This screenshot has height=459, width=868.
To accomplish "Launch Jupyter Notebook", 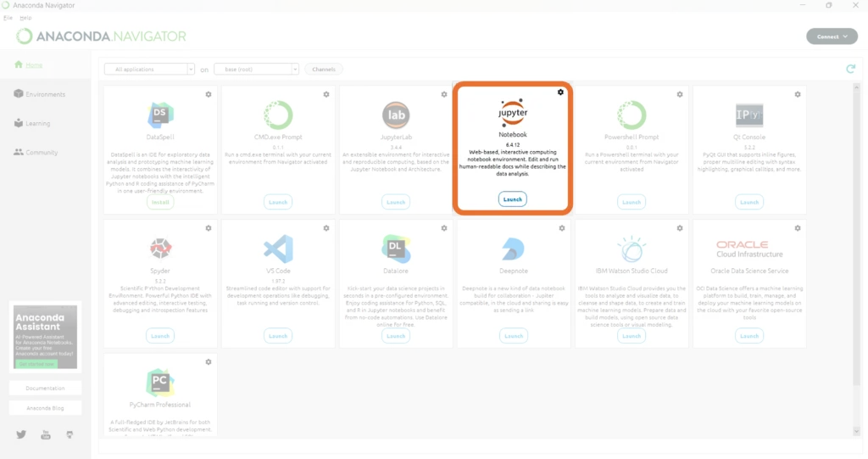I will [513, 199].
